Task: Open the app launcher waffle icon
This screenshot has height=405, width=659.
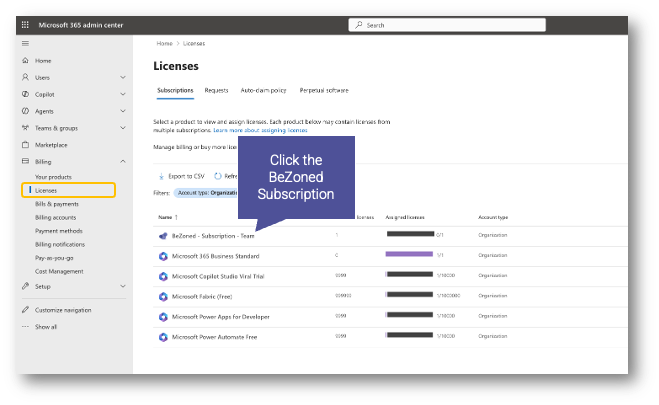Action: pyautogui.click(x=25, y=25)
